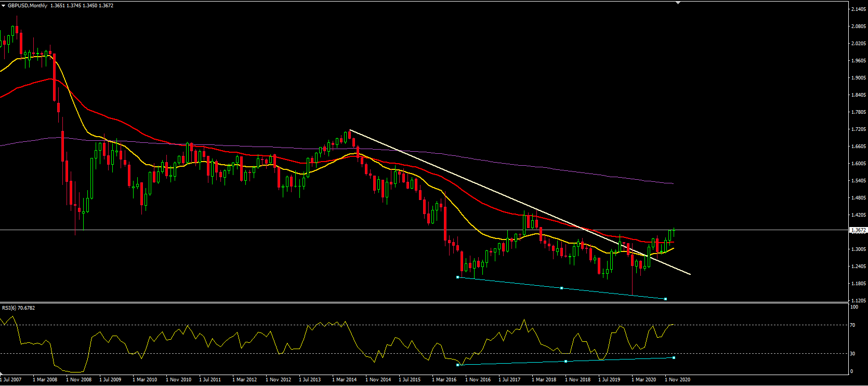Click last cyan anchor of price-chart trendline near Nov 2020
Viewport: 868px width, 386px height.
pos(665,299)
